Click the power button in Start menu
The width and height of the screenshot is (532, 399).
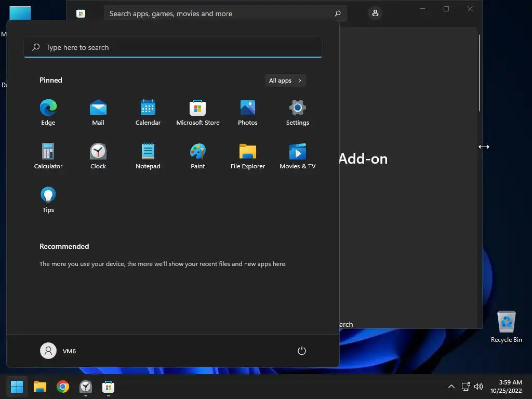302,351
